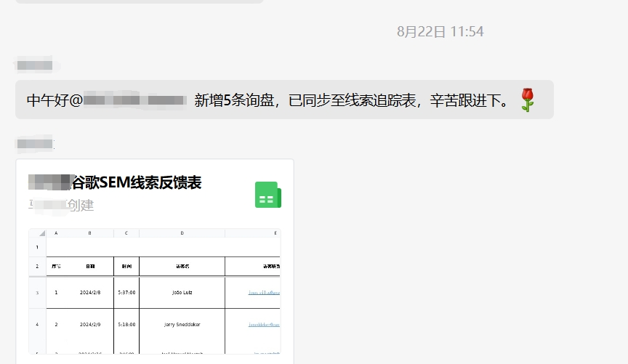The height and width of the screenshot is (364, 628).
Task: Click sender name above the spreadsheet card
Action: (x=34, y=144)
